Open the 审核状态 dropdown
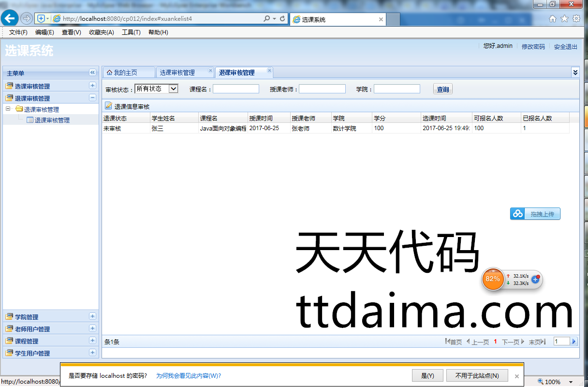 click(x=174, y=89)
